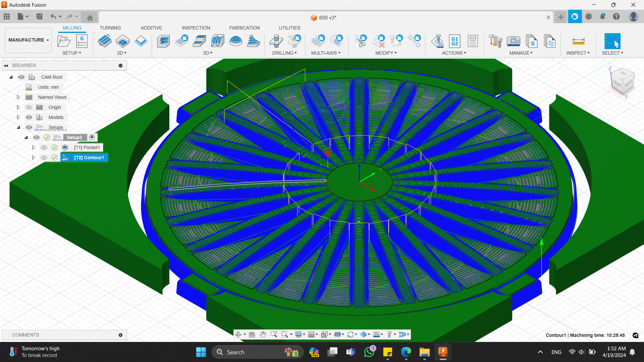Open the NC Program G icon in Setup
The image size is (644, 362).
pos(82,41)
